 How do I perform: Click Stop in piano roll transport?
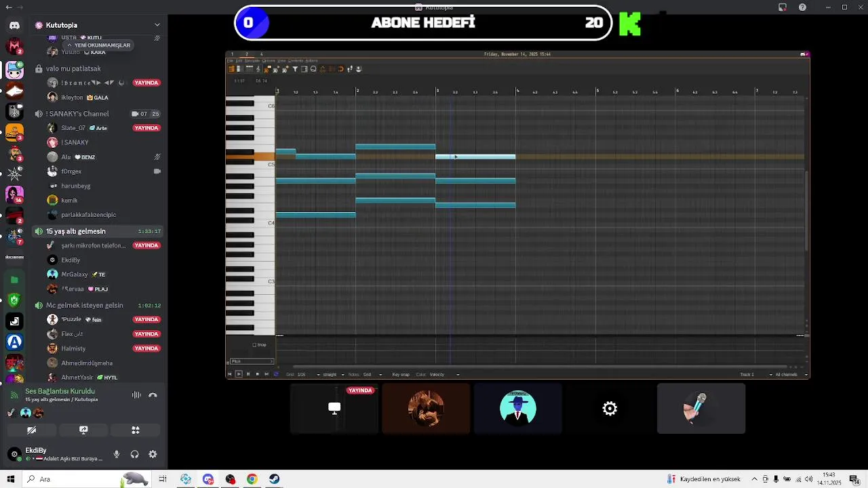[258, 374]
